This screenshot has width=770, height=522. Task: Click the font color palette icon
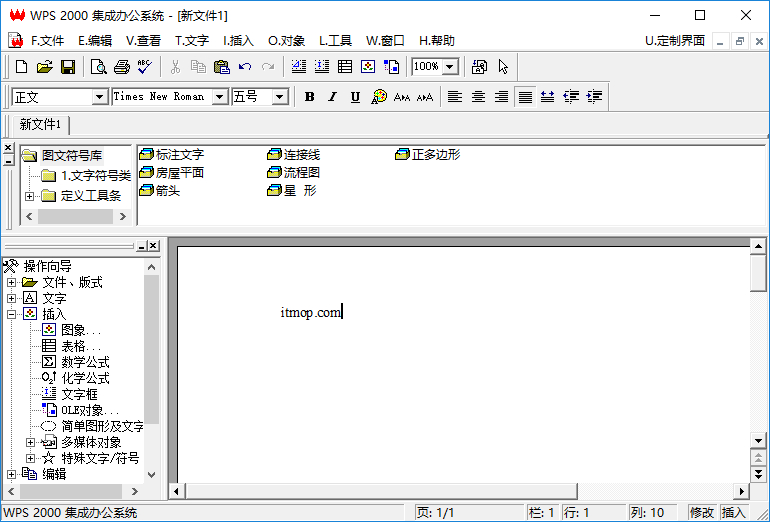point(379,97)
